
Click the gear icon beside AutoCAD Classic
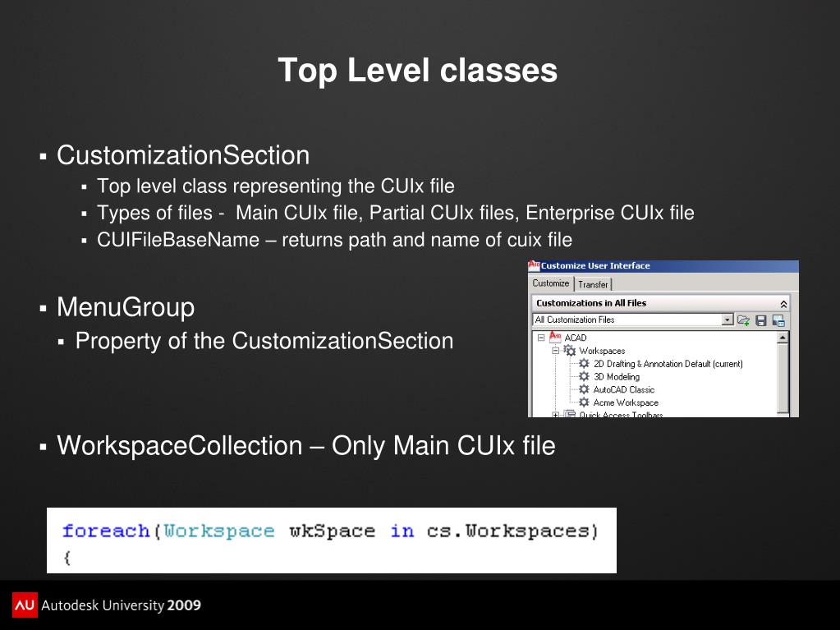(x=584, y=389)
